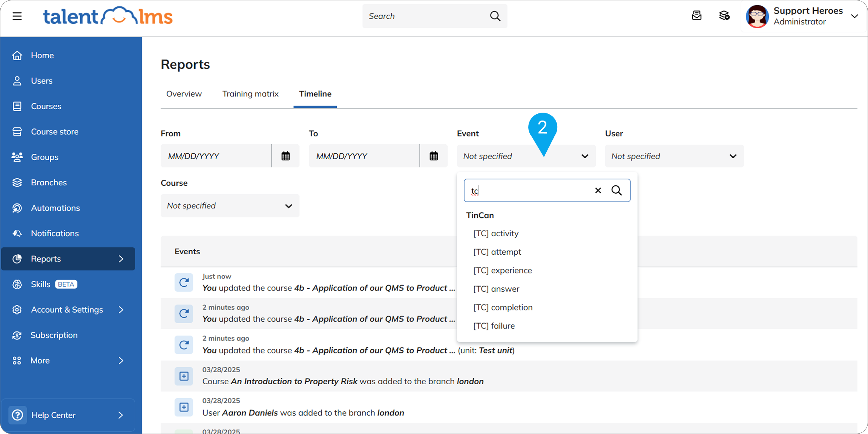Click the Groups people icon

[17, 157]
